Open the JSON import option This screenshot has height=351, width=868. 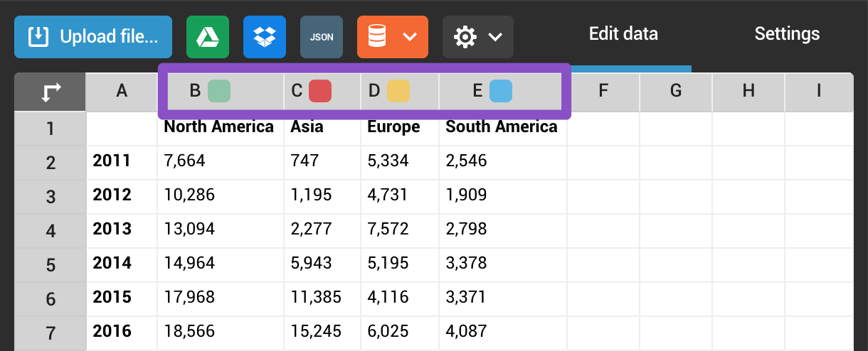tap(322, 37)
